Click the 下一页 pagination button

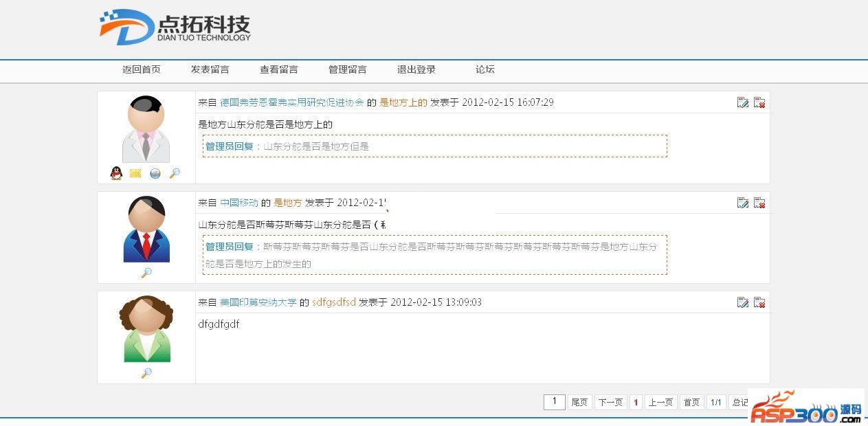(x=610, y=403)
